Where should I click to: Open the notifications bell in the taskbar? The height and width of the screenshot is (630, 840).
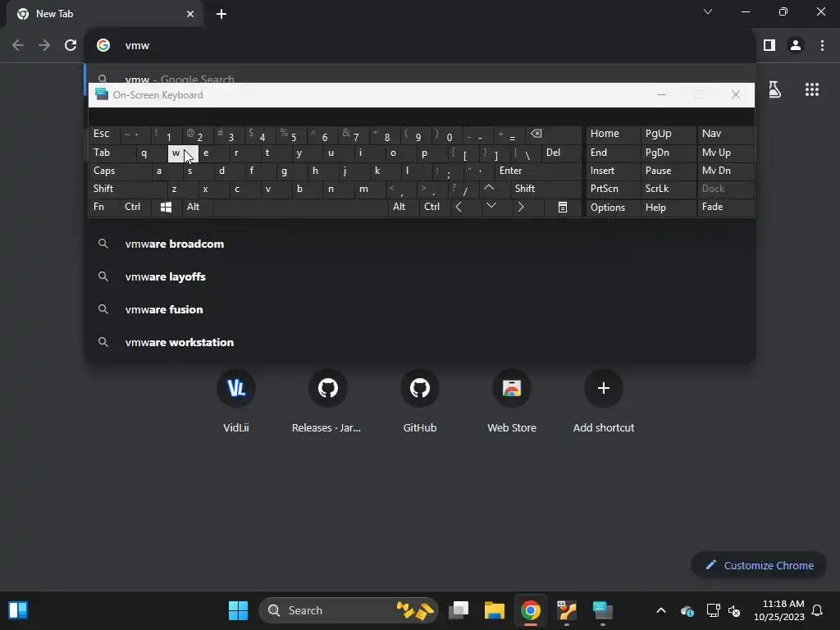(x=817, y=610)
